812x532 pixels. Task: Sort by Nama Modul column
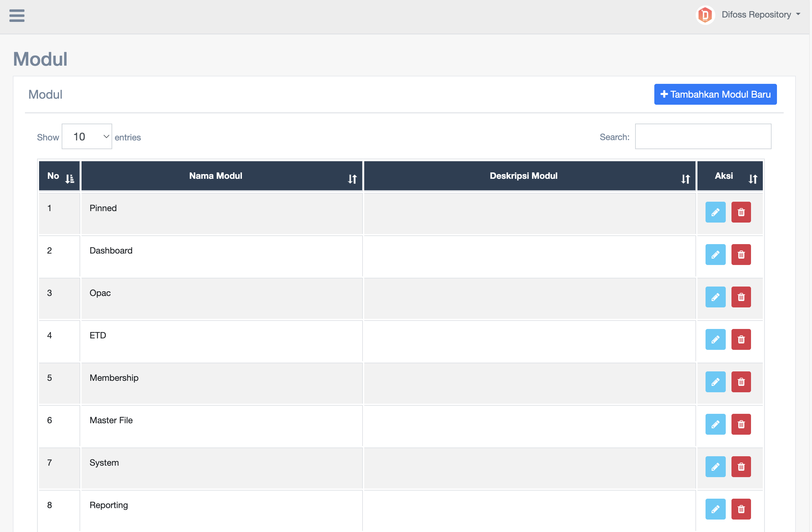coord(221,176)
